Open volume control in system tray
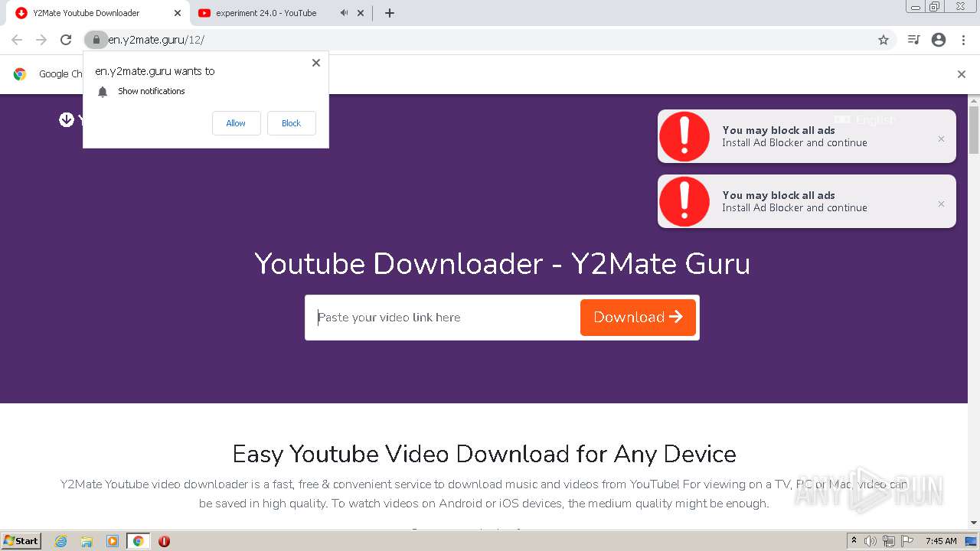This screenshot has width=980, height=551. click(871, 541)
